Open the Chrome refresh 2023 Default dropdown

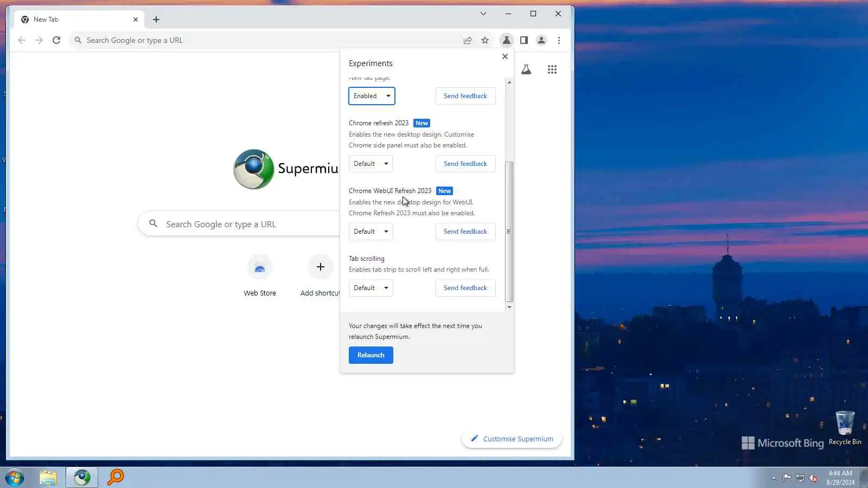click(371, 164)
